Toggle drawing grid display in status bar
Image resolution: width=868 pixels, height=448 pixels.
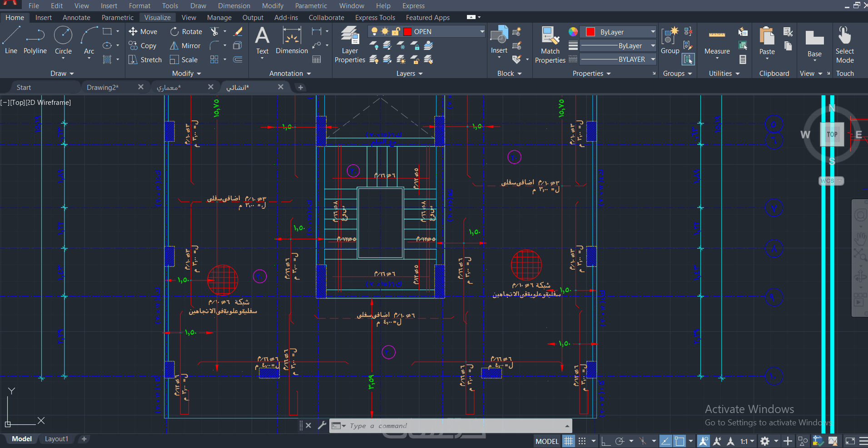tap(568, 441)
